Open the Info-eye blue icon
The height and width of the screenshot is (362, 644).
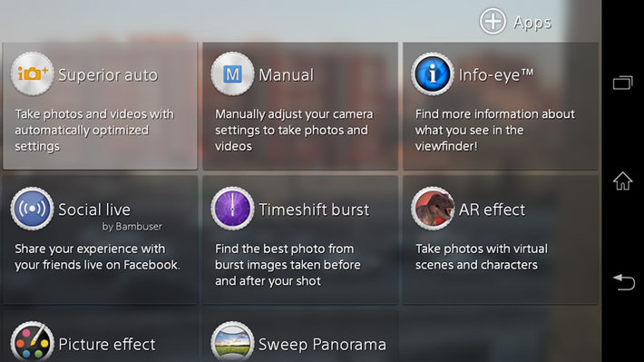(432, 74)
